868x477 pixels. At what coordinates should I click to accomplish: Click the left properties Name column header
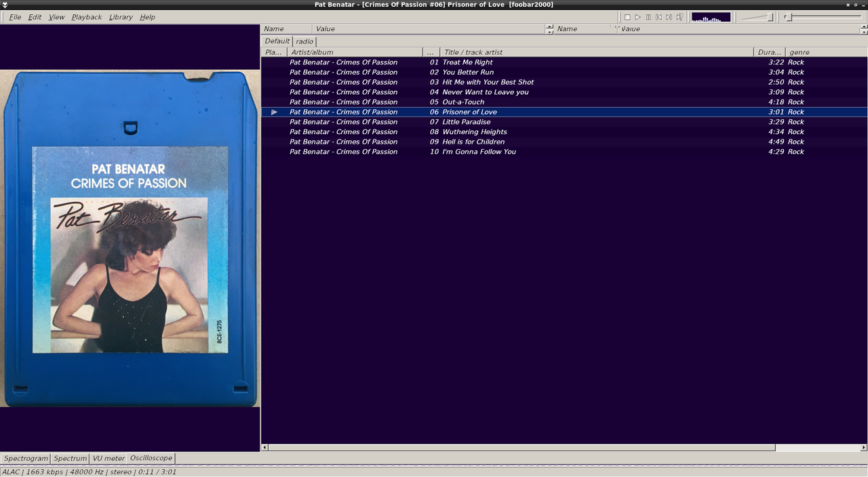287,29
